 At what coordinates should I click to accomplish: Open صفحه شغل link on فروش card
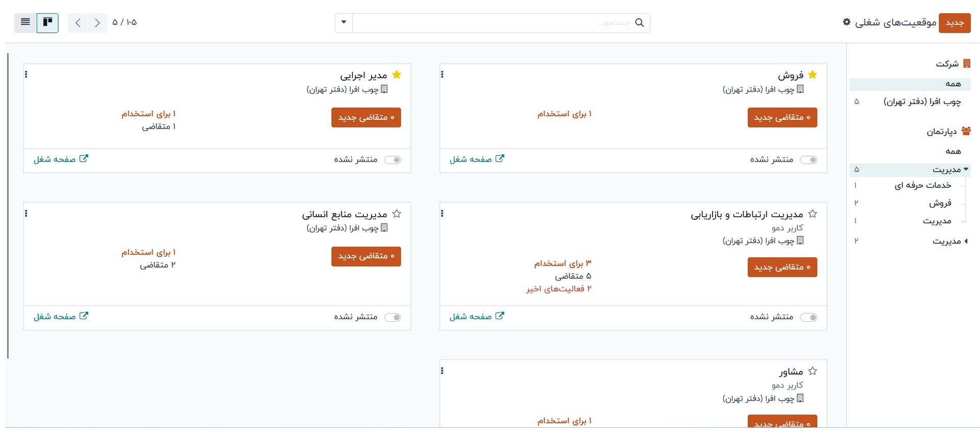[477, 159]
